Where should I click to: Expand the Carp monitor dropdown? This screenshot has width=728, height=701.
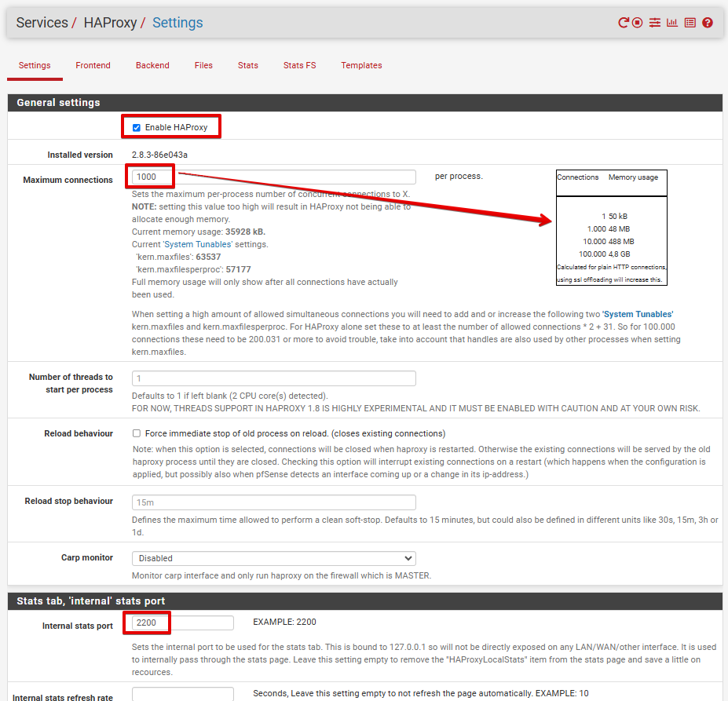(x=273, y=558)
